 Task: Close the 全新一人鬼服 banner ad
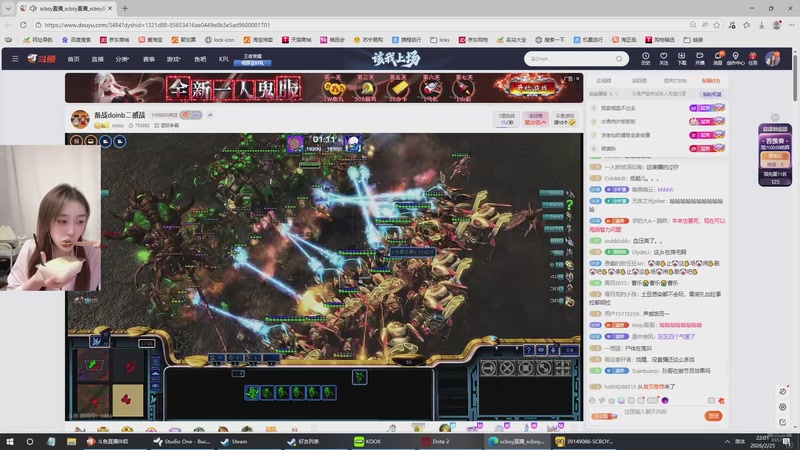coord(578,79)
